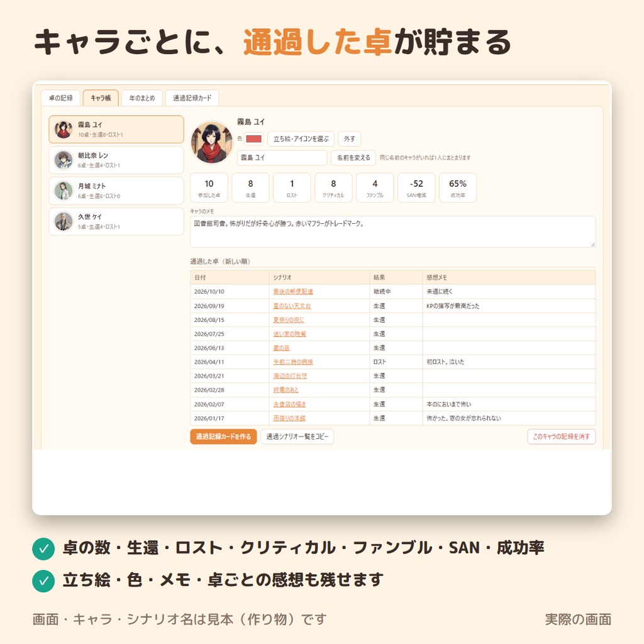
Task: Select character 霧島 ユイ in the list
Action: [x=116, y=129]
